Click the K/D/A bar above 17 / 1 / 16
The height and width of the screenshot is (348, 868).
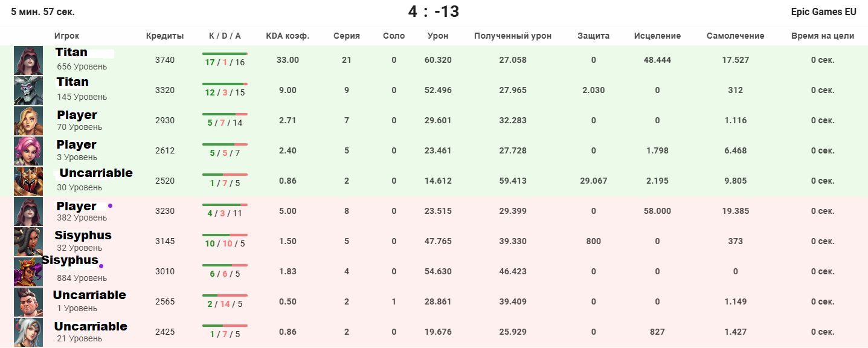click(225, 54)
